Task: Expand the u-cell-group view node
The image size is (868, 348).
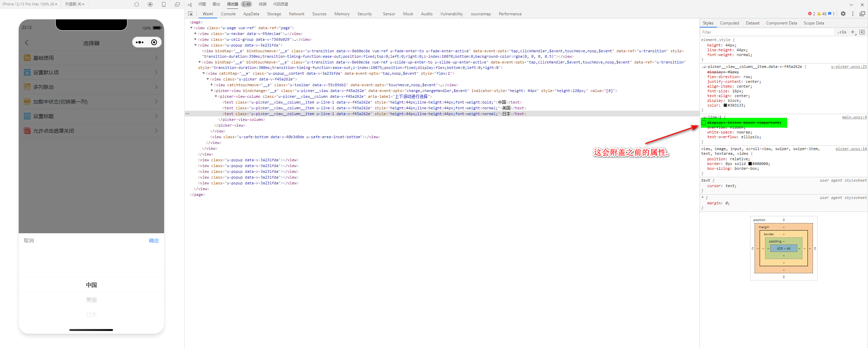Action: (195, 39)
